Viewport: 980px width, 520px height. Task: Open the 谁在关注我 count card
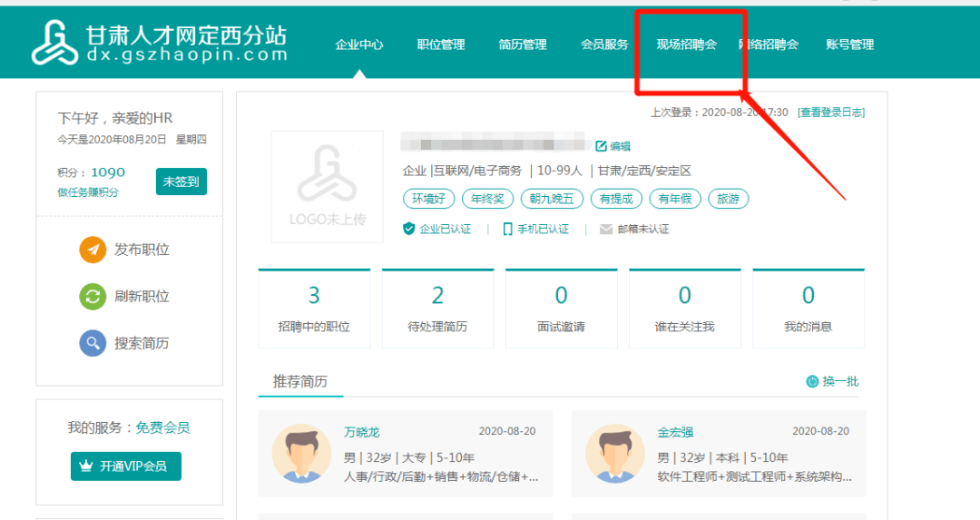pos(684,309)
